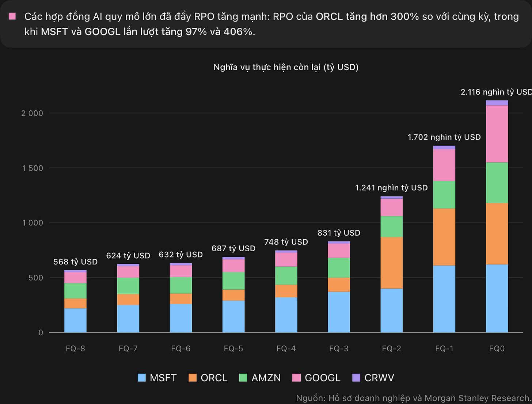Click the "624 tỷ USD" total label
532x404 pixels.
128,256
